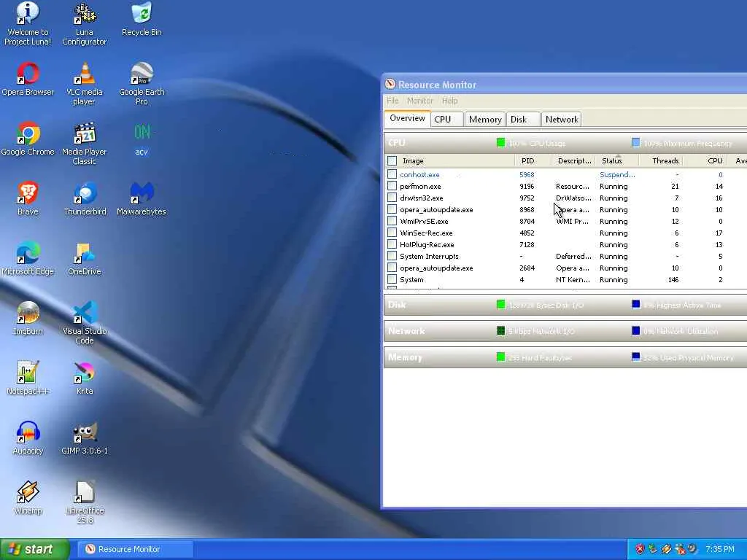Select the System process row
Screen dimensions: 747x560
point(565,280)
